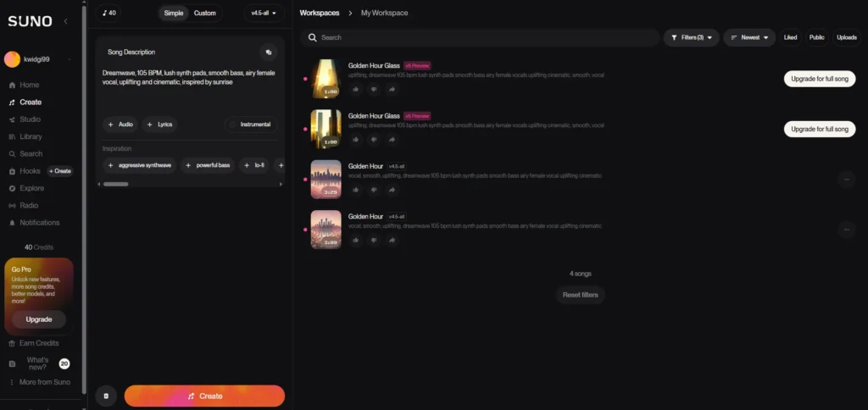The image size is (868, 410).
Task: Click the song search field
Action: [x=480, y=37]
